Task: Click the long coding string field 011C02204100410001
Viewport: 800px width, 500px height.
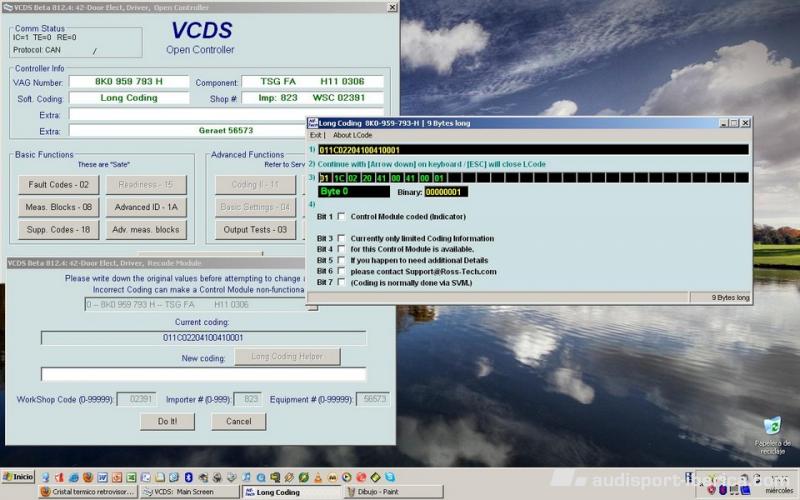Action: [533, 150]
